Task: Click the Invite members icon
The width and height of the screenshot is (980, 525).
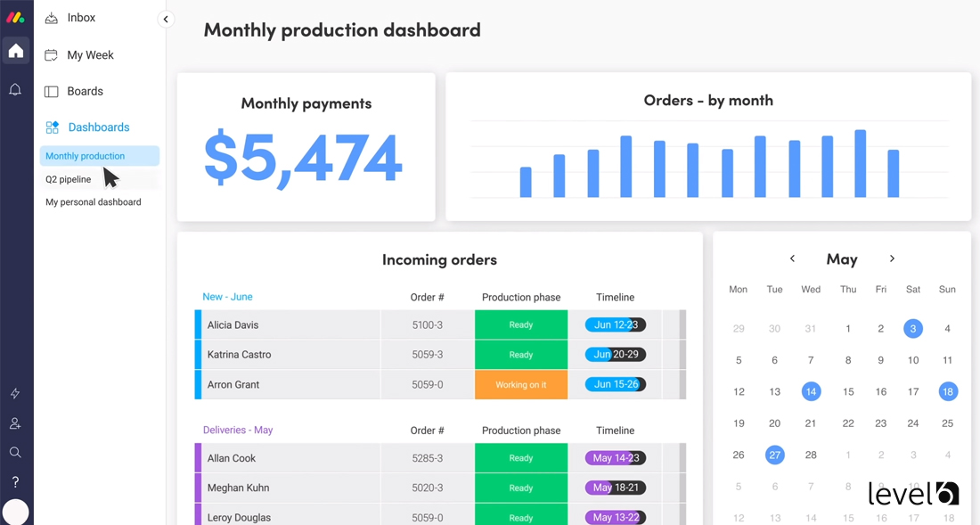Action: coord(15,422)
